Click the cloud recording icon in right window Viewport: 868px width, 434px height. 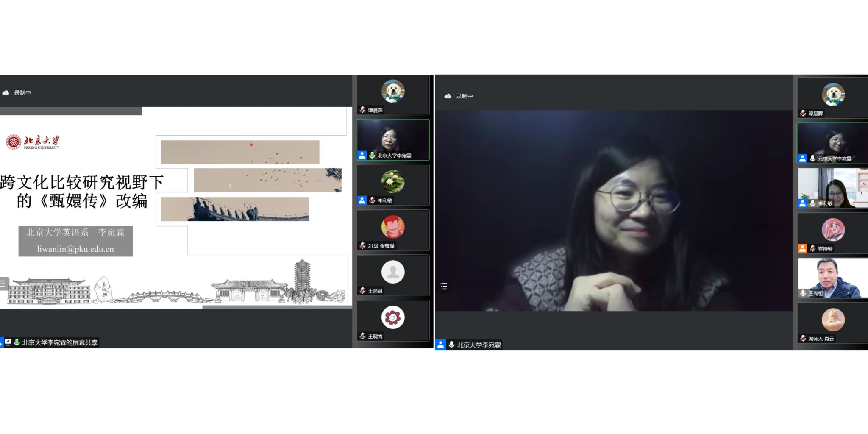click(x=448, y=96)
